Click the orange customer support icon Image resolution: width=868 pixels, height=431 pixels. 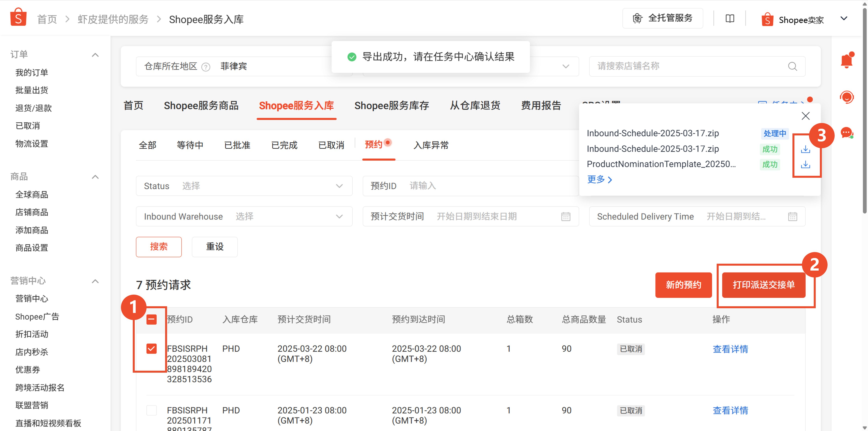click(x=846, y=97)
